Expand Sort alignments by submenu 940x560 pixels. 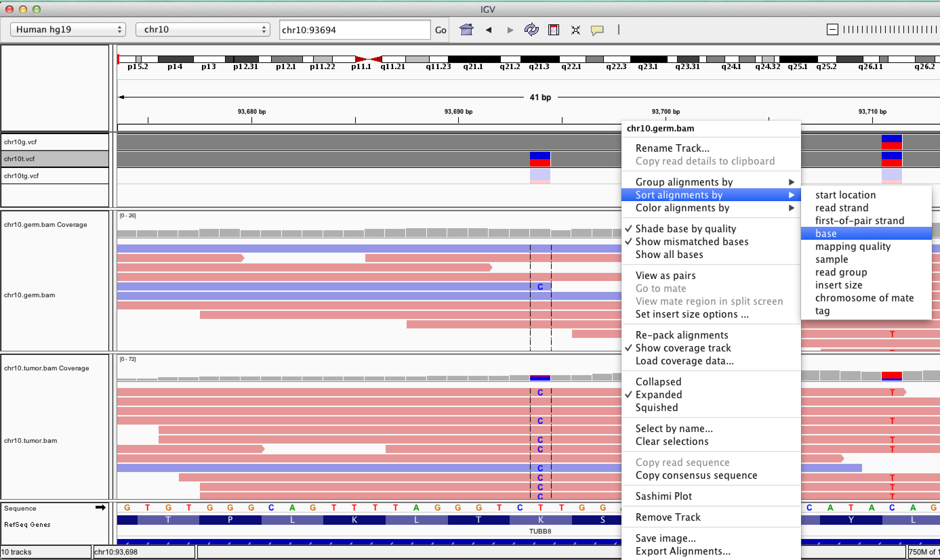(x=711, y=195)
